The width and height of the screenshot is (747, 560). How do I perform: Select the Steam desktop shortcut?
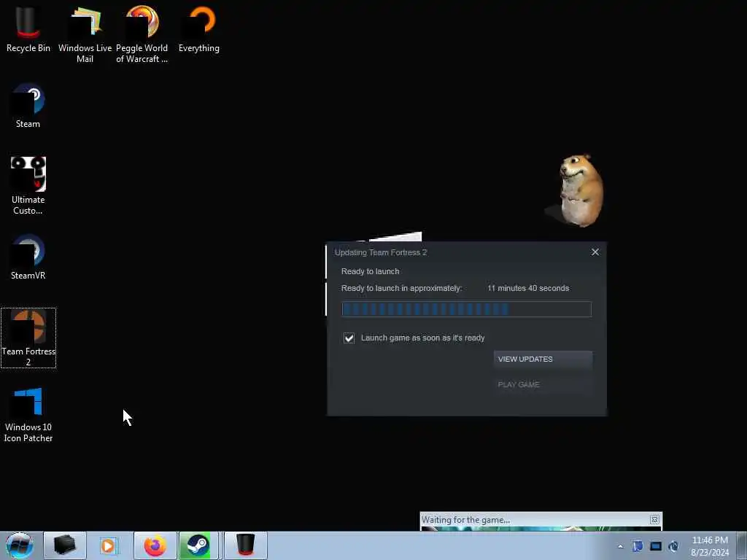[28, 106]
